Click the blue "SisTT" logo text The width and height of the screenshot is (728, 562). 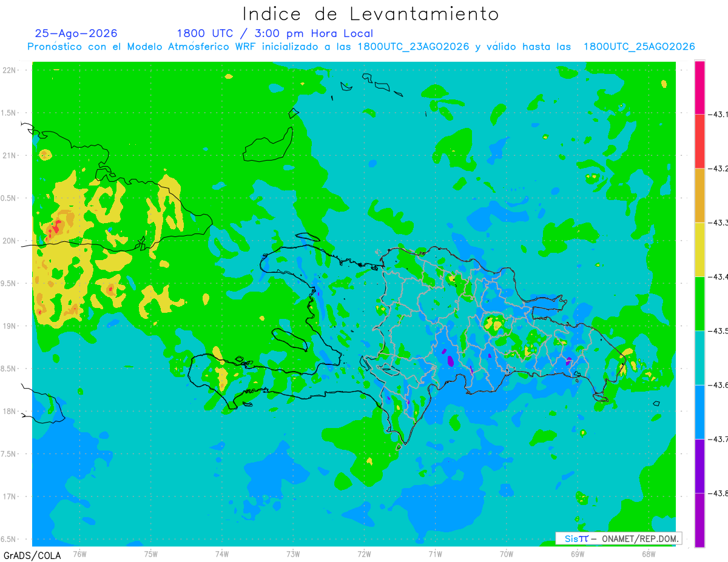point(576,538)
